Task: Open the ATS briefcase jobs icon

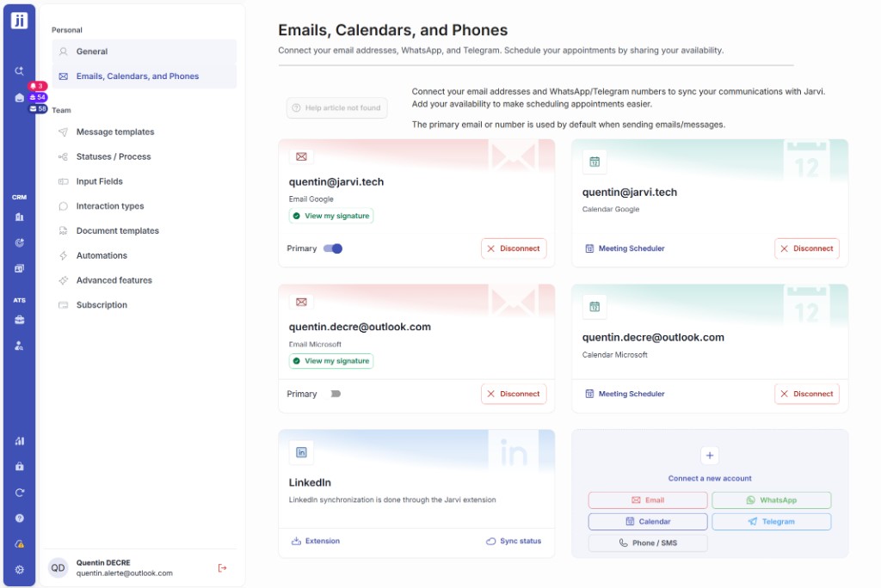Action: click(x=19, y=320)
